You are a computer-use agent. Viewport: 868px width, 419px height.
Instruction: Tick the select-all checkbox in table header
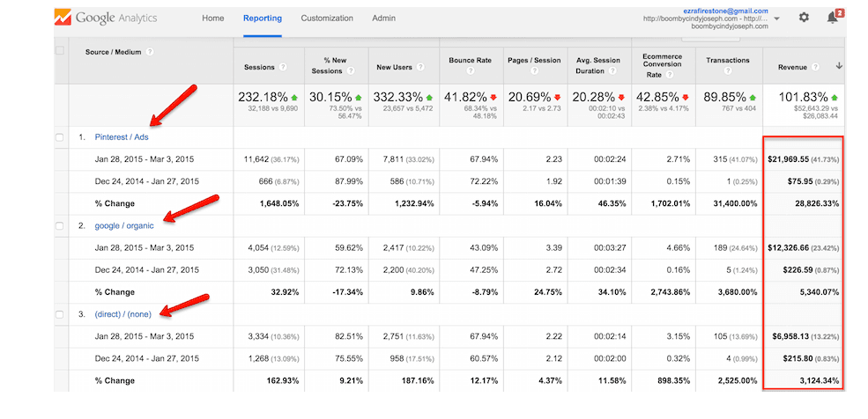60,50
